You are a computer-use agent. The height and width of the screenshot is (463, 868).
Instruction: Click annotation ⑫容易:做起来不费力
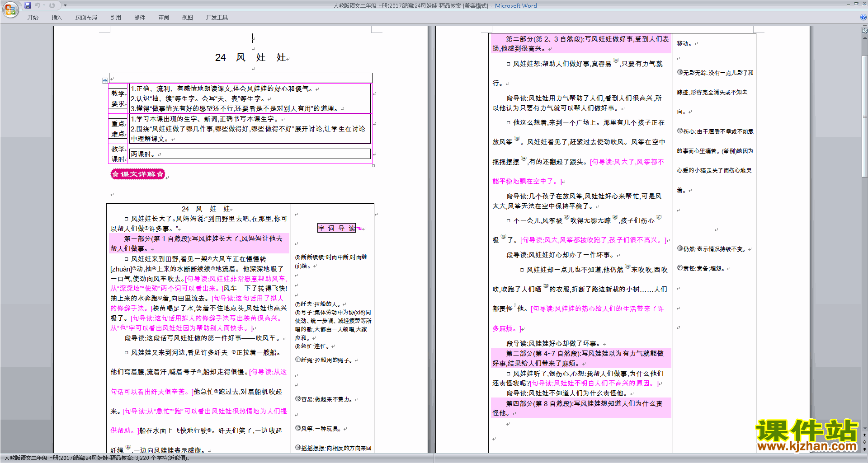coord(324,399)
